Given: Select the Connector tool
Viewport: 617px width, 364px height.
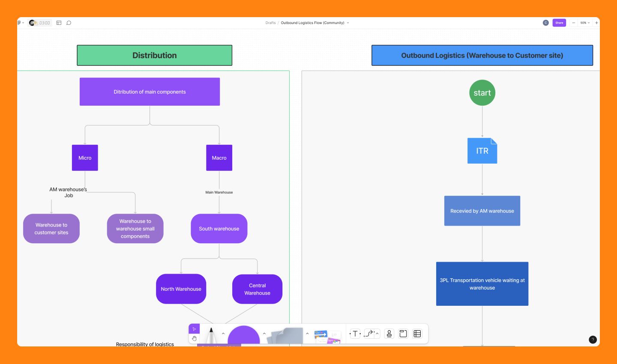Looking at the screenshot, I should [x=368, y=333].
